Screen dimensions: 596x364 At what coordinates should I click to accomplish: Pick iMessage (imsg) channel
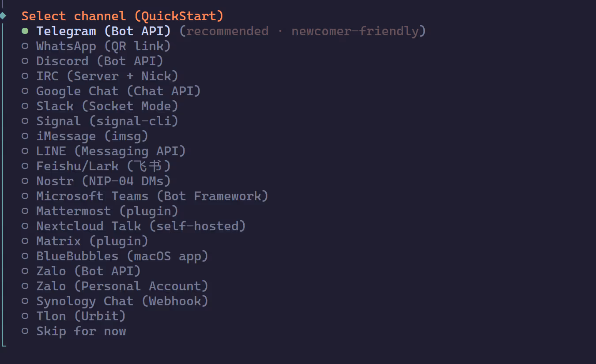point(92,136)
